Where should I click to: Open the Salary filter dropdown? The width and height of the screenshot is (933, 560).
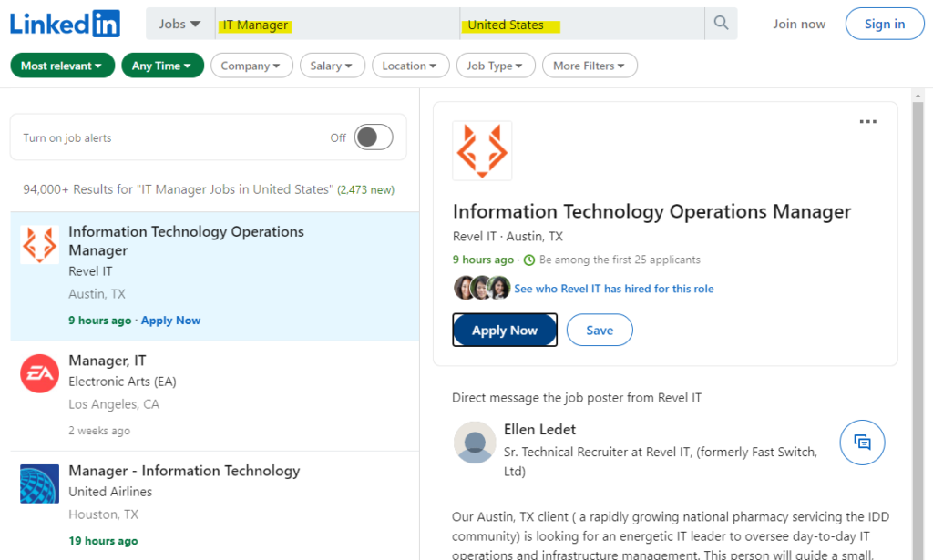click(333, 66)
